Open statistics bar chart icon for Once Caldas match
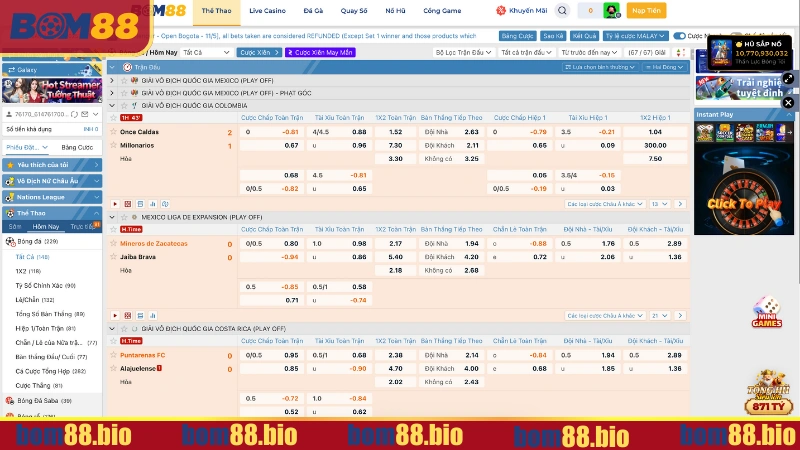The height and width of the screenshot is (450, 800). (x=153, y=204)
